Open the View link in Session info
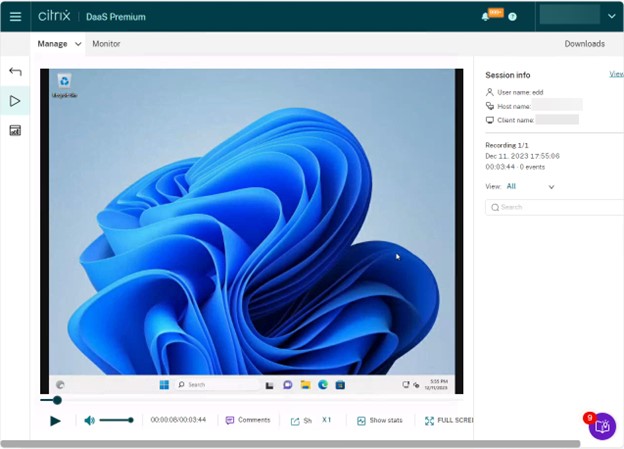The image size is (624, 449). 616,74
